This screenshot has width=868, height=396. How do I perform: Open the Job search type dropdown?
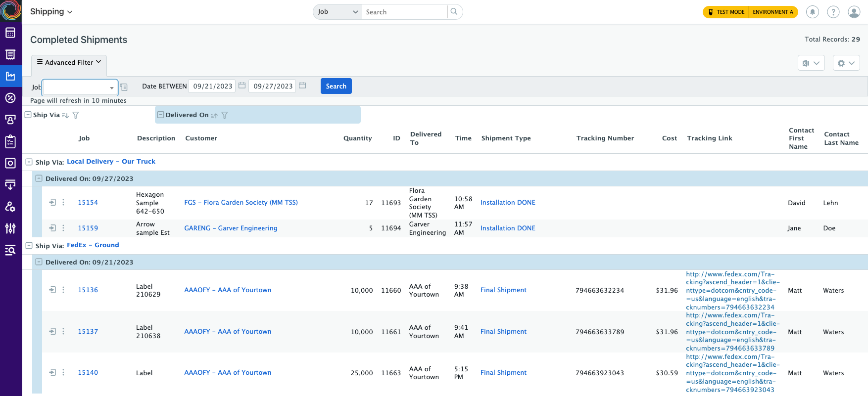click(x=338, y=12)
